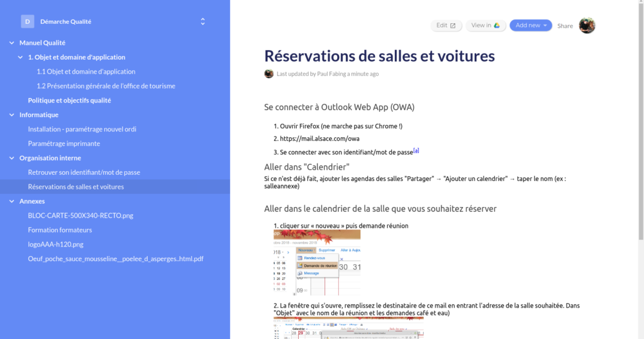Click the workspace avatar letter D
This screenshot has height=339, width=644.
(28, 21)
